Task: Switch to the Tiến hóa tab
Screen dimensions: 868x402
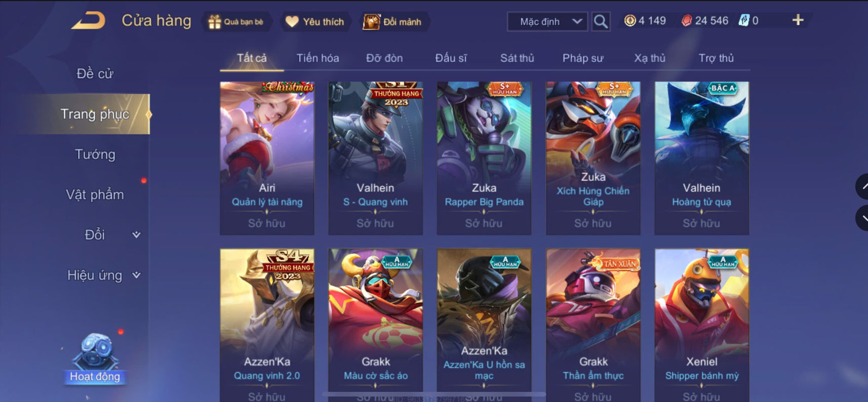Action: (x=318, y=58)
